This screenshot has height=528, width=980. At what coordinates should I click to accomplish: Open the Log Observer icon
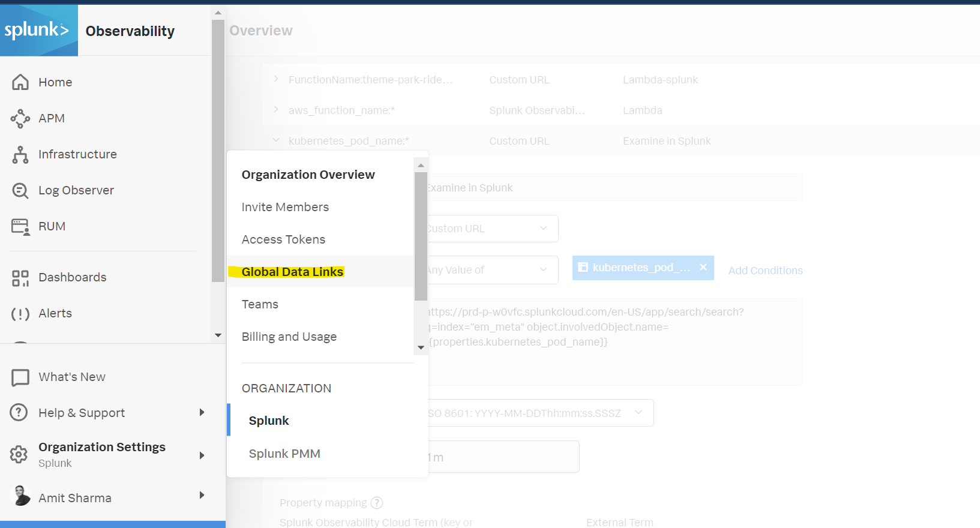(20, 190)
